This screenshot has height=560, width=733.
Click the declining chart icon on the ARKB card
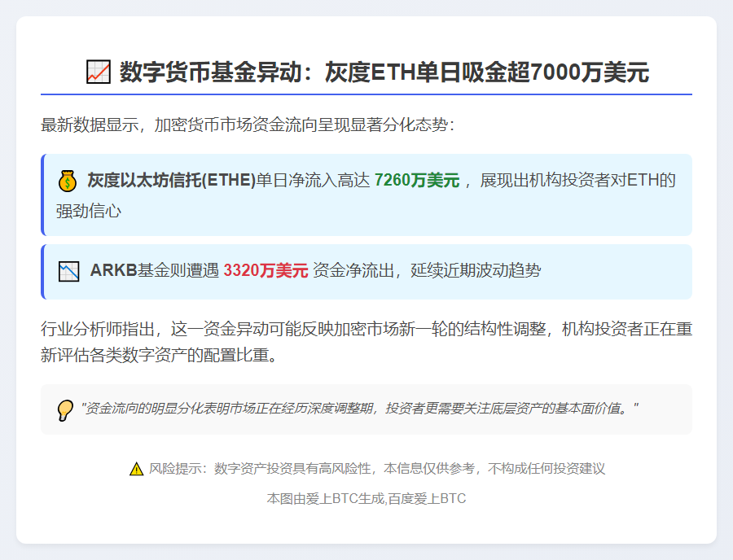(68, 270)
